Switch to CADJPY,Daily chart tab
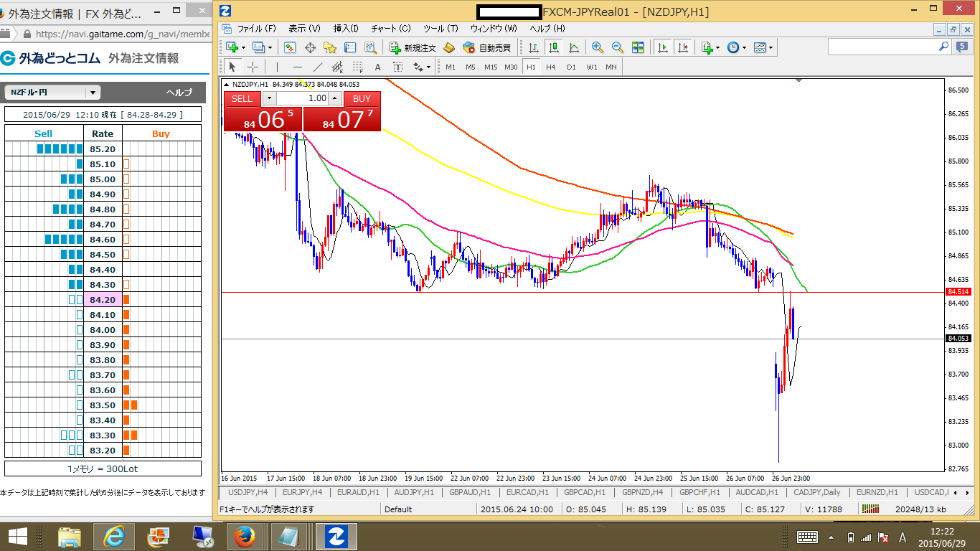The width and height of the screenshot is (980, 551). (x=816, y=492)
